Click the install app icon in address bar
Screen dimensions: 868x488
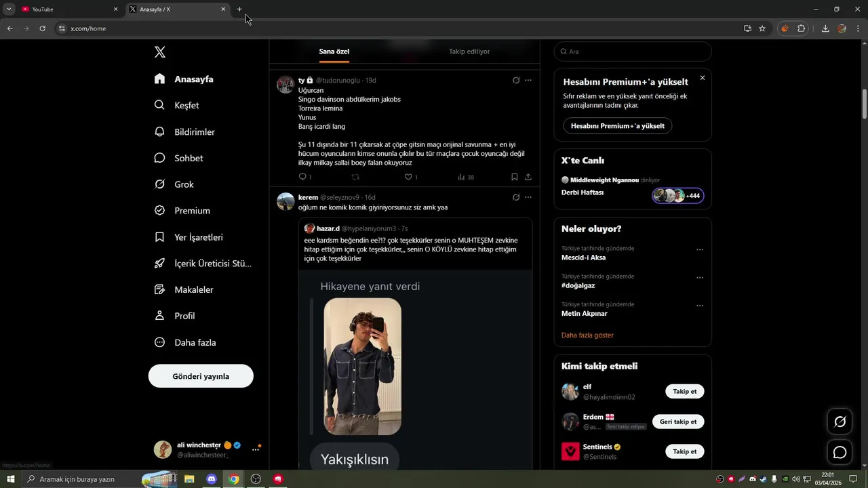747,28
